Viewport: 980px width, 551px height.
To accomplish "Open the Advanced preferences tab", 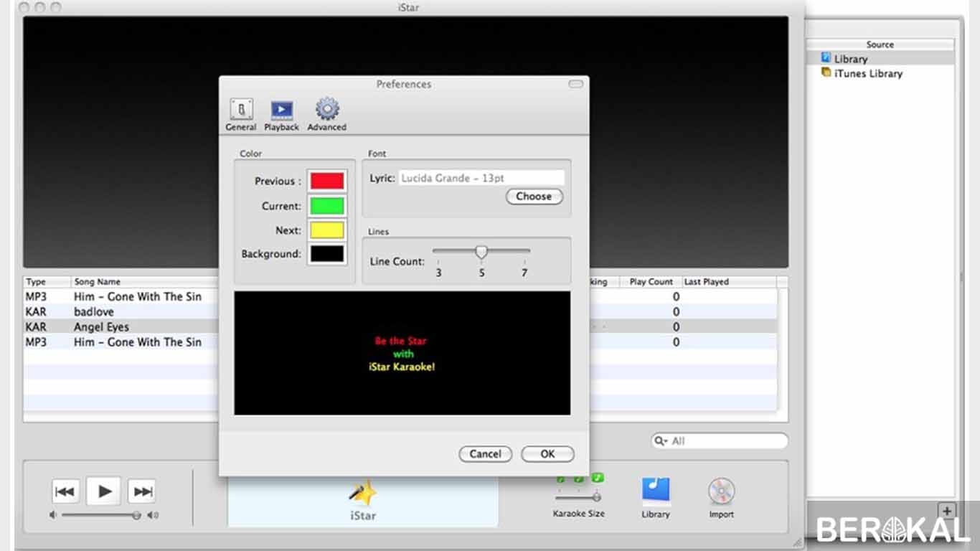I will [x=327, y=115].
